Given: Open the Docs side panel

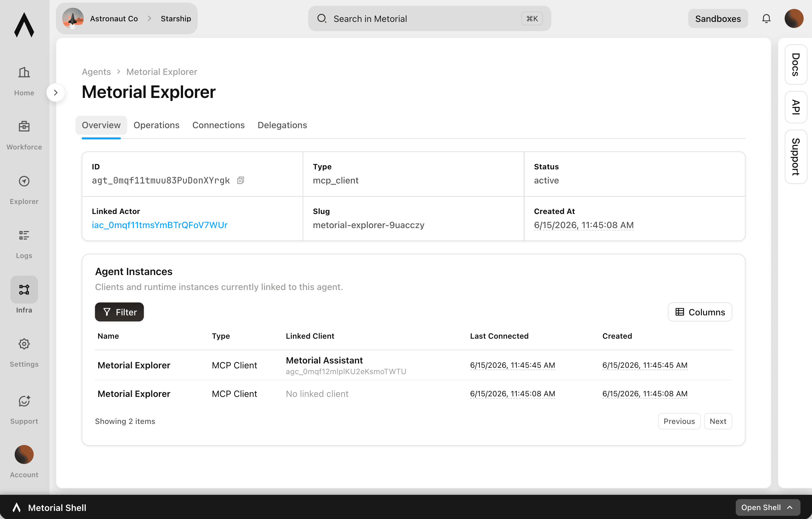Looking at the screenshot, I should point(796,65).
